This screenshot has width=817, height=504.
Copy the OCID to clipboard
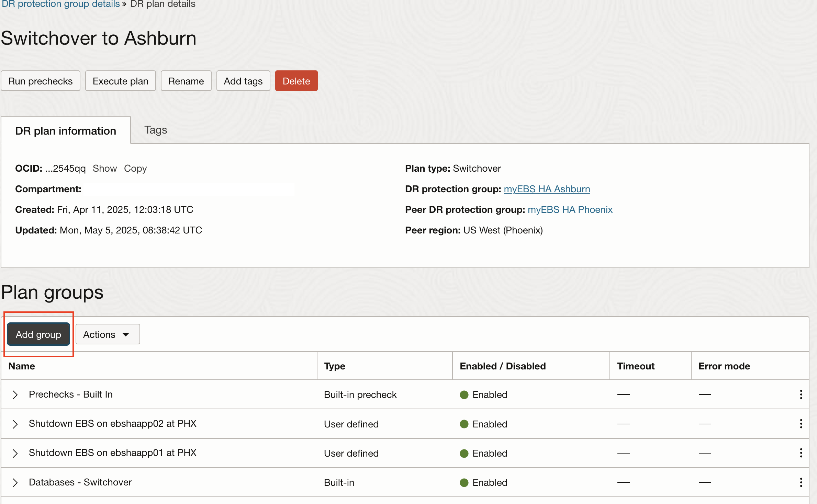pos(135,168)
